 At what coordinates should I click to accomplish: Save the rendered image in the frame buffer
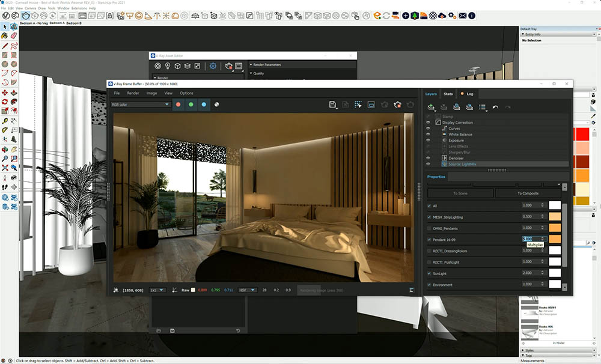coord(332,104)
